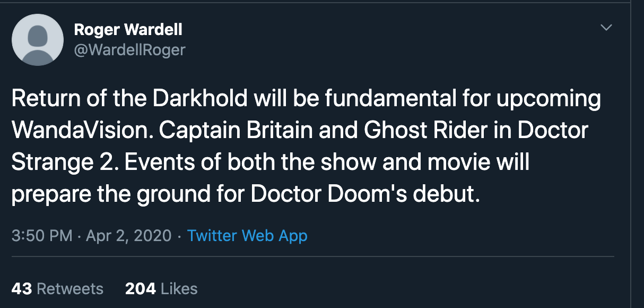Click the like count number 204
Screen dimensions: 644x308
pos(141,289)
